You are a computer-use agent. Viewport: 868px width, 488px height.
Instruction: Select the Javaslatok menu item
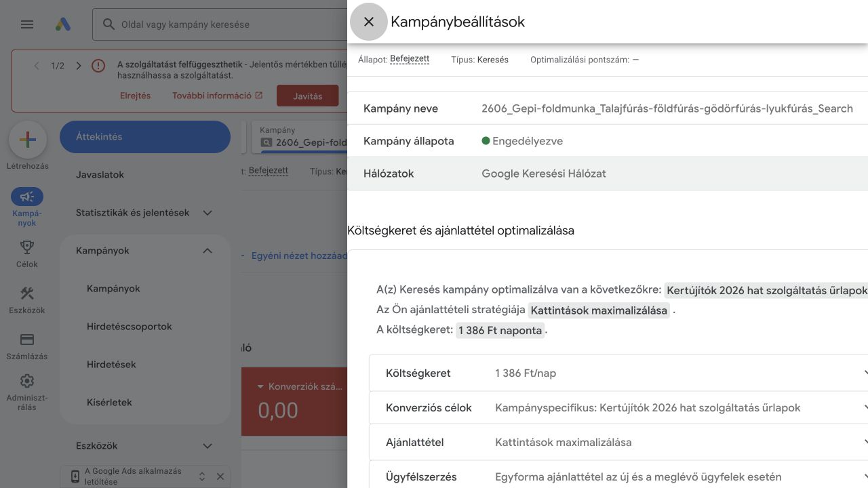point(145,175)
